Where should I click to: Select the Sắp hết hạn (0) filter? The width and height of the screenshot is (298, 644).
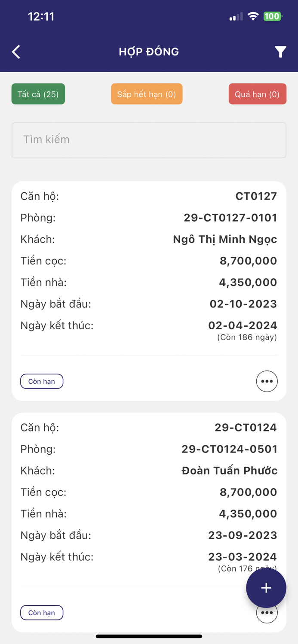click(x=147, y=94)
